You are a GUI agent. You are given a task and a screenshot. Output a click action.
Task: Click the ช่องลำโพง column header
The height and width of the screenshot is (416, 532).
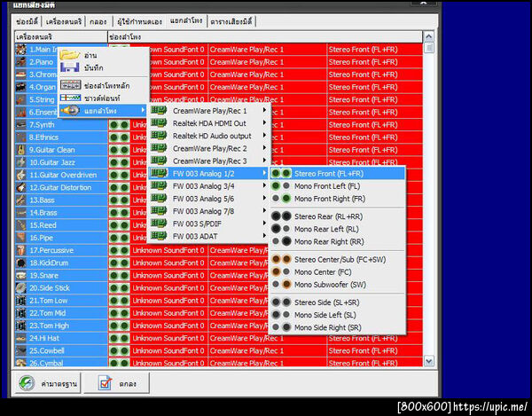click(x=265, y=36)
